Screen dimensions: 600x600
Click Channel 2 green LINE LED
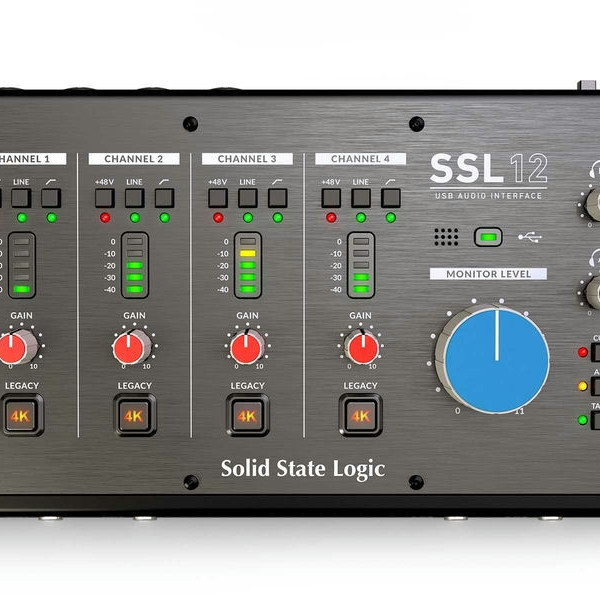135,218
